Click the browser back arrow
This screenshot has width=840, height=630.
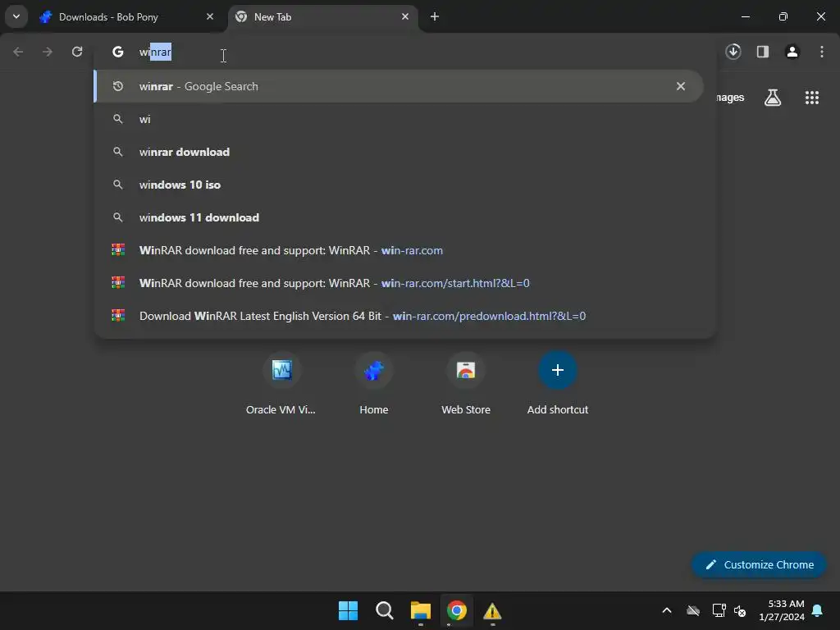18,52
